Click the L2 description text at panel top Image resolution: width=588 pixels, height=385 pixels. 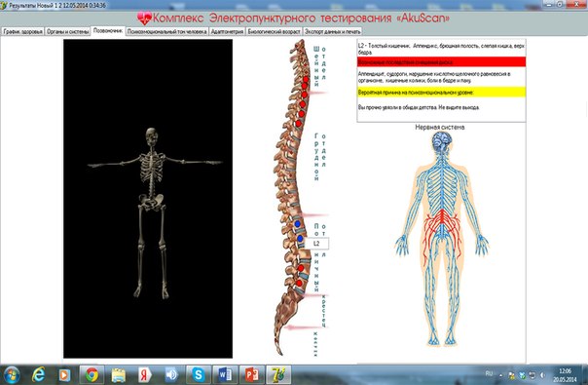[441, 49]
